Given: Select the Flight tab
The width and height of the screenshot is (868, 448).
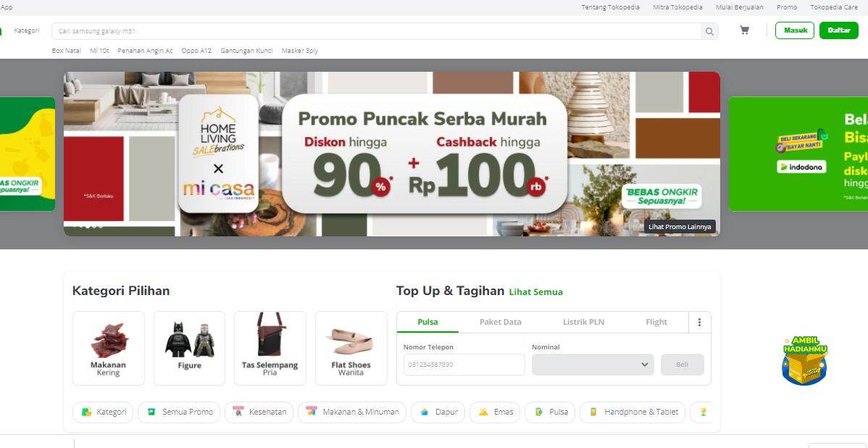Looking at the screenshot, I should [x=656, y=322].
